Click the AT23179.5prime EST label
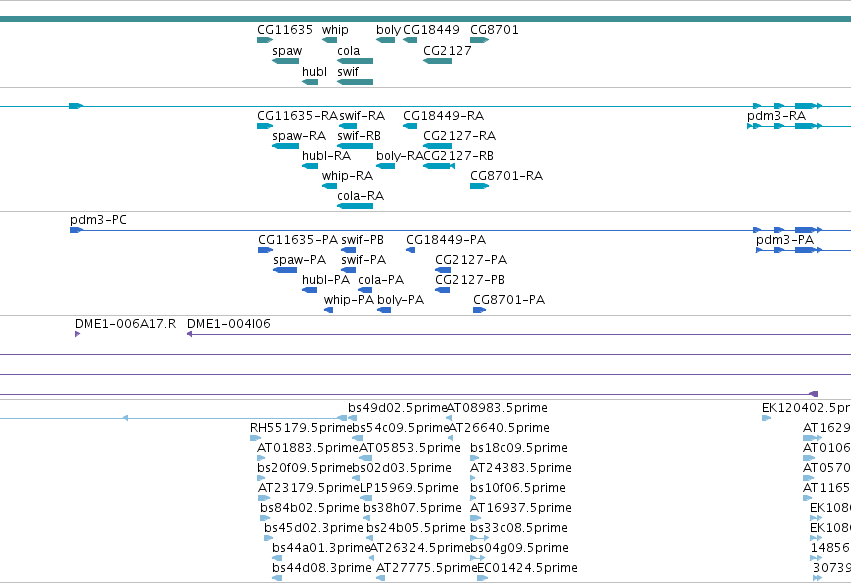The image size is (851, 583). pos(309,489)
